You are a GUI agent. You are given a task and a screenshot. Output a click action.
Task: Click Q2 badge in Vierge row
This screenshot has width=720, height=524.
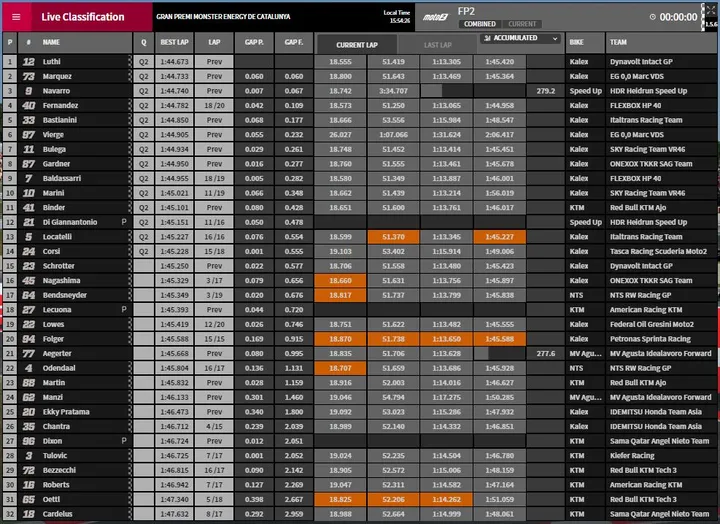(144, 135)
